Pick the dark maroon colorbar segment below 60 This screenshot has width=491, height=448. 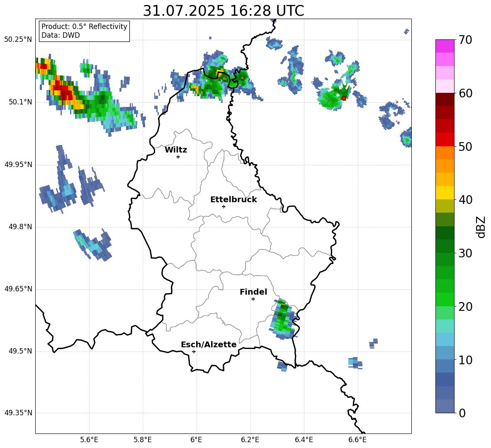(445, 99)
